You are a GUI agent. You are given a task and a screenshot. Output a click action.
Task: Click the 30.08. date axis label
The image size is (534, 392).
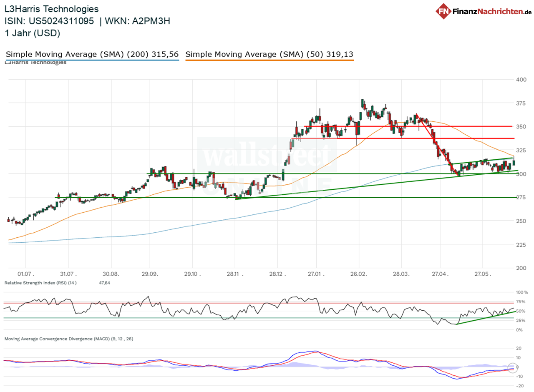pyautogui.click(x=111, y=274)
